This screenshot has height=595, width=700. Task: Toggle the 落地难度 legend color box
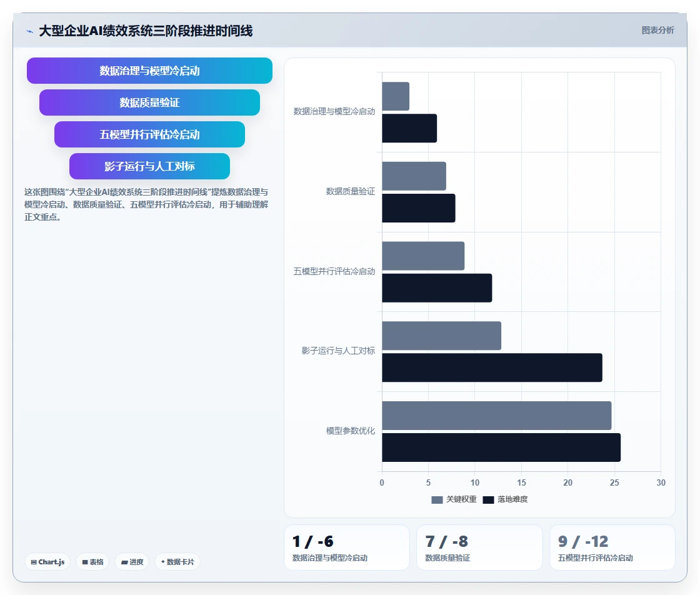488,499
